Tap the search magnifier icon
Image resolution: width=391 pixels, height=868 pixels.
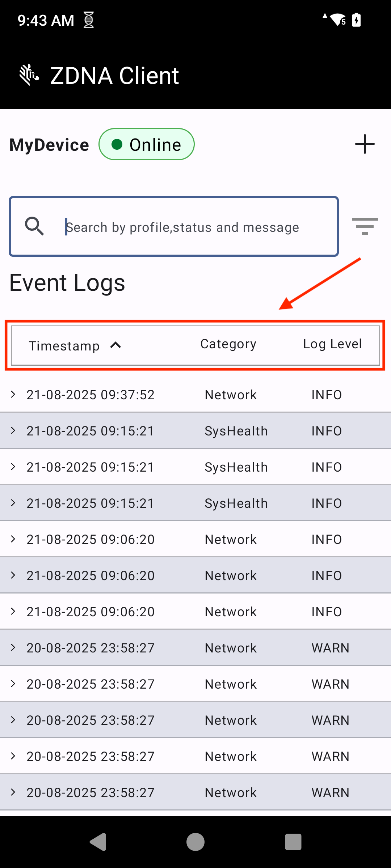pos(34,227)
